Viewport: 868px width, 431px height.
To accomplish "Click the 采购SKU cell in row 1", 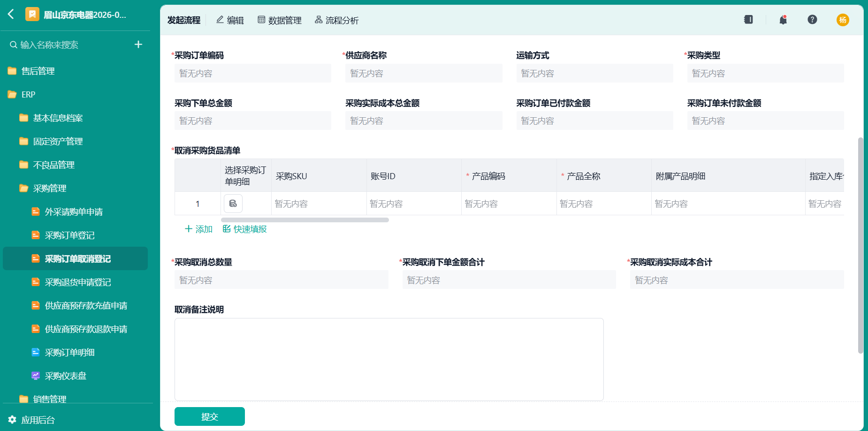I will (319, 204).
